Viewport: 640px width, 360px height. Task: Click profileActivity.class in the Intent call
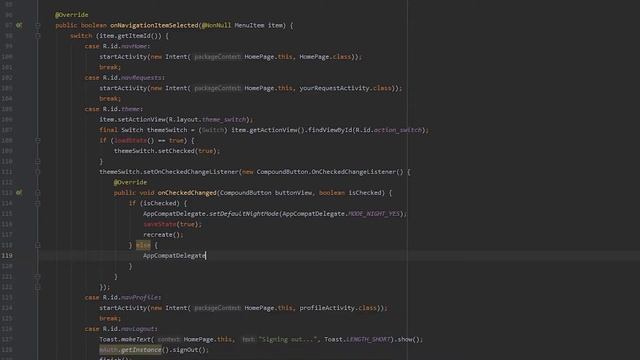point(338,308)
